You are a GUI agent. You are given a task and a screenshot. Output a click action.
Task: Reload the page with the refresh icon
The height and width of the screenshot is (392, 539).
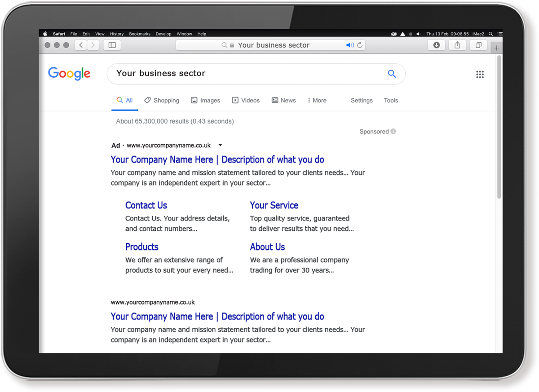360,45
